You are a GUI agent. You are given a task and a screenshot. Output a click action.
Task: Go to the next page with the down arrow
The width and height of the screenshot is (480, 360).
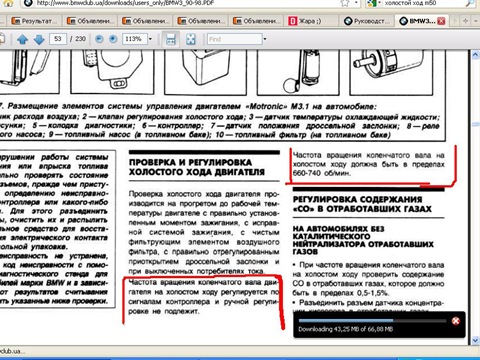click(x=39, y=39)
